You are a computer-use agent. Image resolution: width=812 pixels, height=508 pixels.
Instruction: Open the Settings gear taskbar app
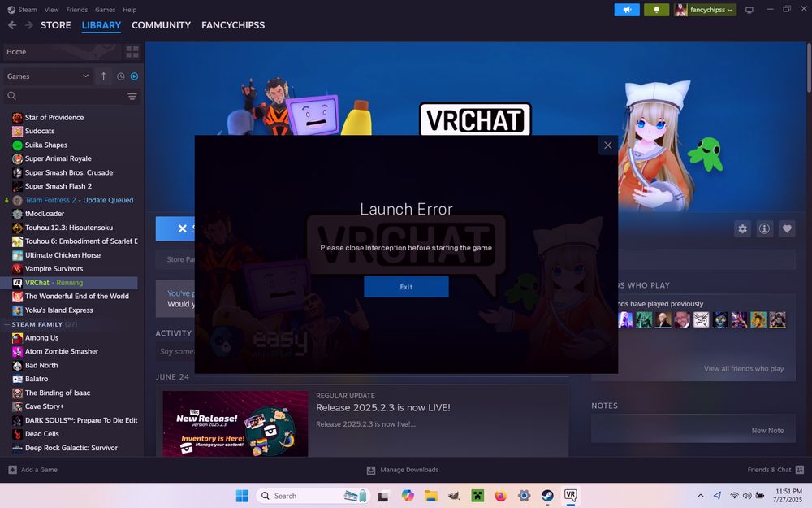[x=524, y=496]
